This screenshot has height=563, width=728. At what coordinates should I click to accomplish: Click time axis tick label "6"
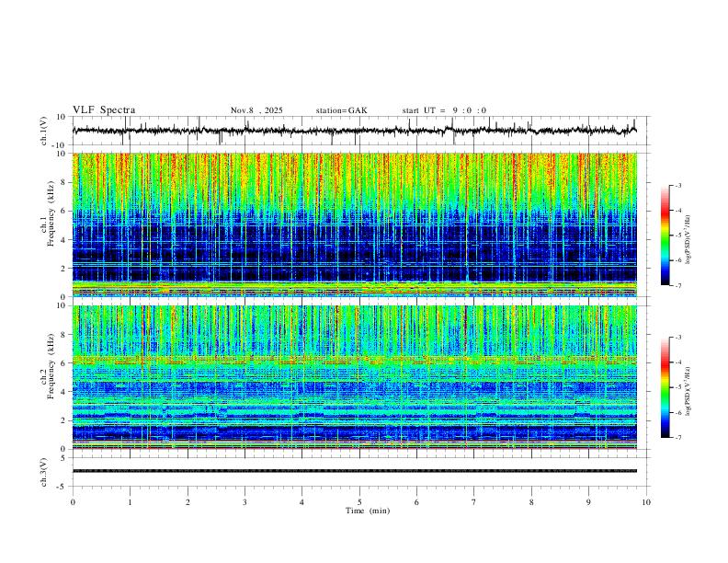click(x=416, y=502)
